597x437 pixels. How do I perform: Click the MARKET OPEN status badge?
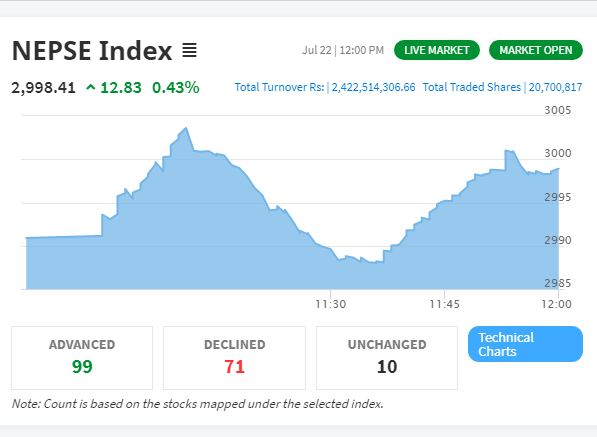pyautogui.click(x=536, y=50)
